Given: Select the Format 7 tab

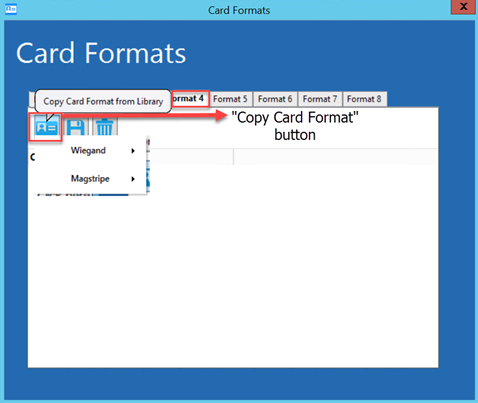Looking at the screenshot, I should coord(320,99).
